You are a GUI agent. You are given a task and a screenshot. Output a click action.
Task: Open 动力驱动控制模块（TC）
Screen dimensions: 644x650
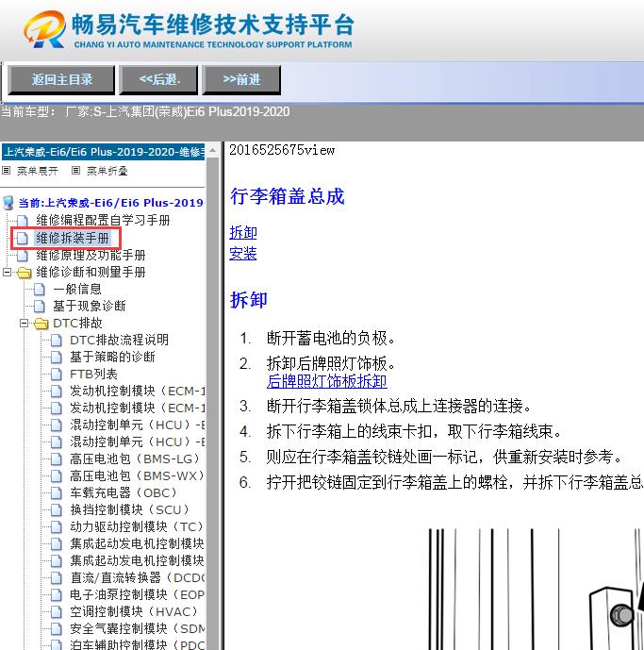point(137,526)
